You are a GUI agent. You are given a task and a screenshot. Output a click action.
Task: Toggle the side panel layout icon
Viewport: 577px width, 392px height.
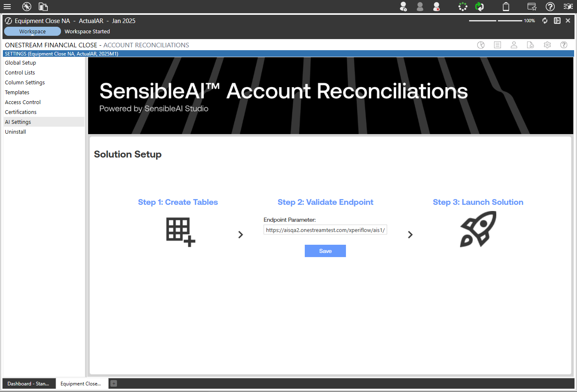point(557,21)
